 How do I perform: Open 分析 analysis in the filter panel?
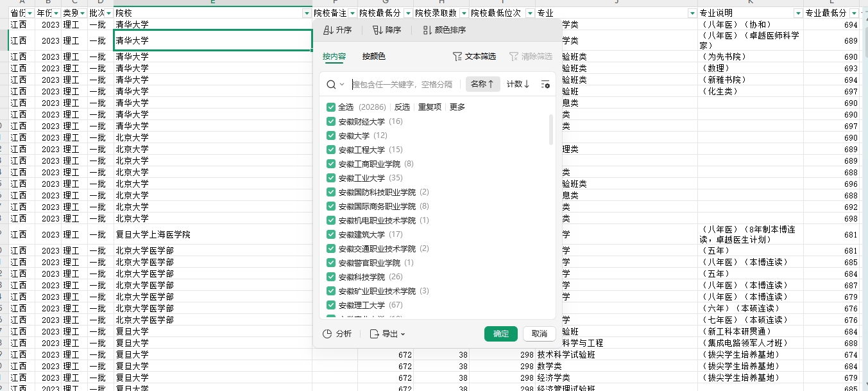(337, 334)
